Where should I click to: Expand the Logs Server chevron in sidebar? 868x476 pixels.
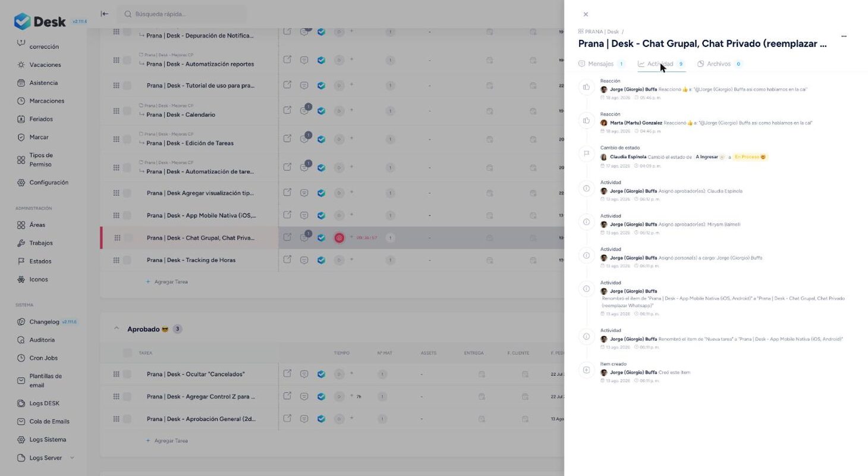tap(72, 458)
